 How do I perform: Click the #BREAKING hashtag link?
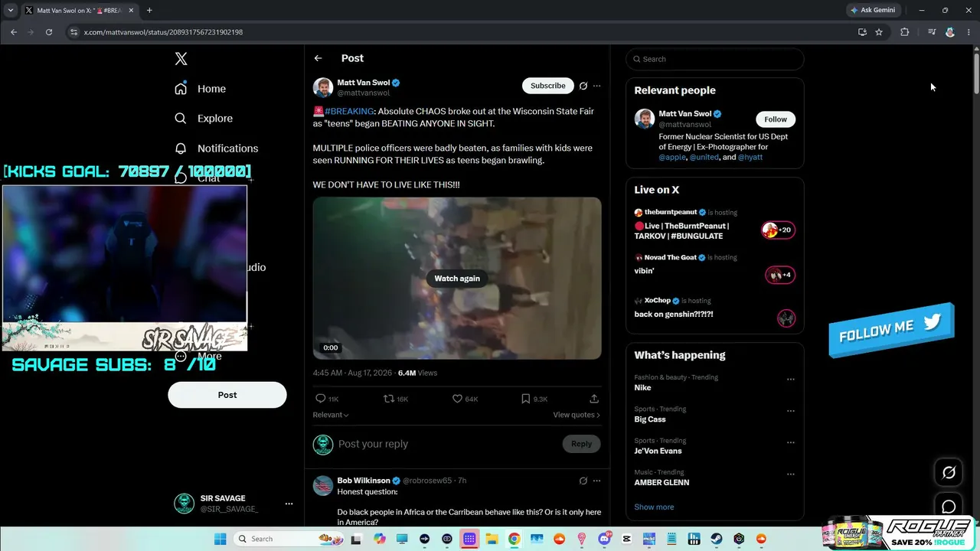pyautogui.click(x=349, y=112)
